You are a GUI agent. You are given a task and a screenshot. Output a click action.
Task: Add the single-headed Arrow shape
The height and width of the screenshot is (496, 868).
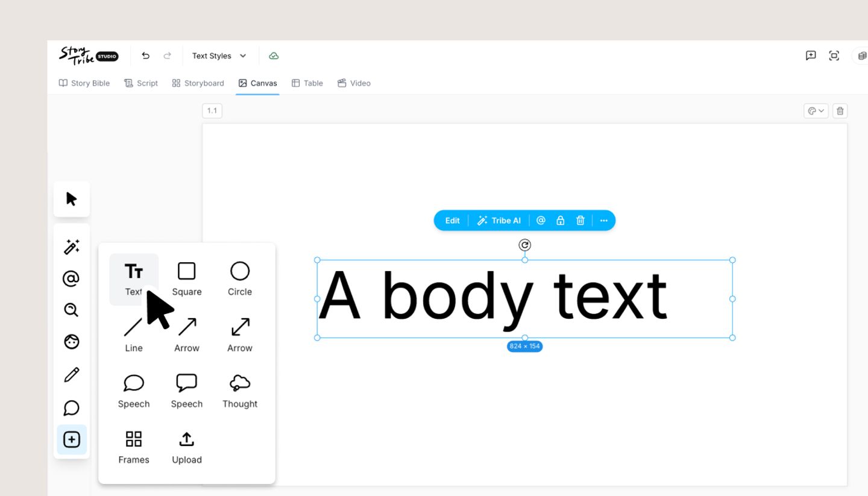coord(187,335)
